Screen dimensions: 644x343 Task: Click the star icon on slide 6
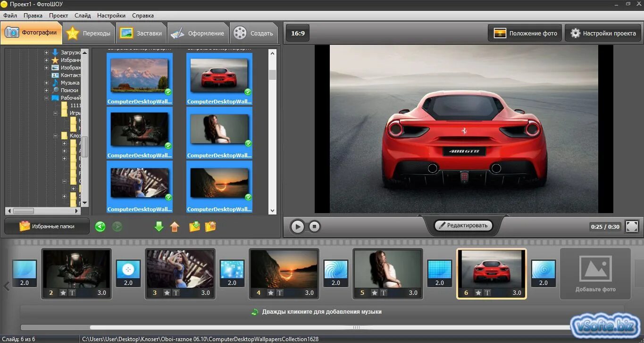(478, 293)
